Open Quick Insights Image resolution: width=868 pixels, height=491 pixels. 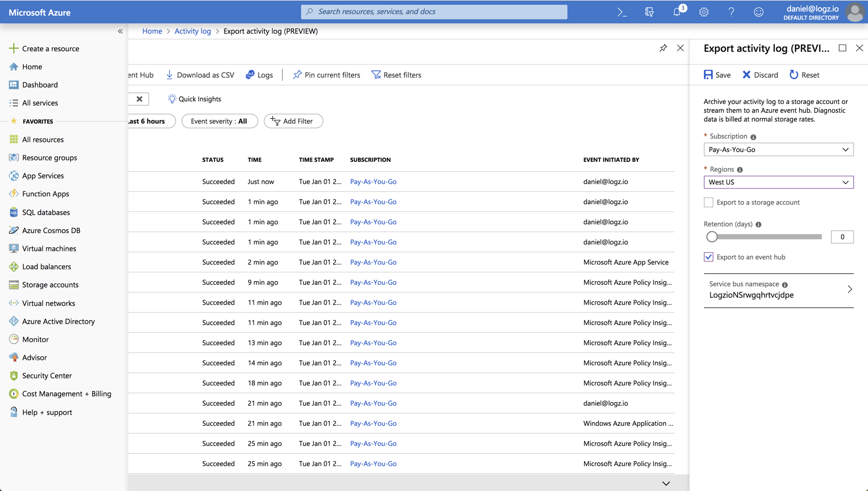194,99
